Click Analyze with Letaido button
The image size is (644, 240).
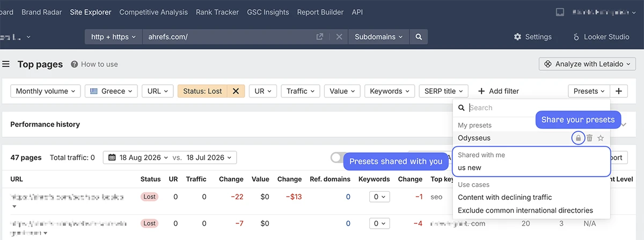point(587,64)
